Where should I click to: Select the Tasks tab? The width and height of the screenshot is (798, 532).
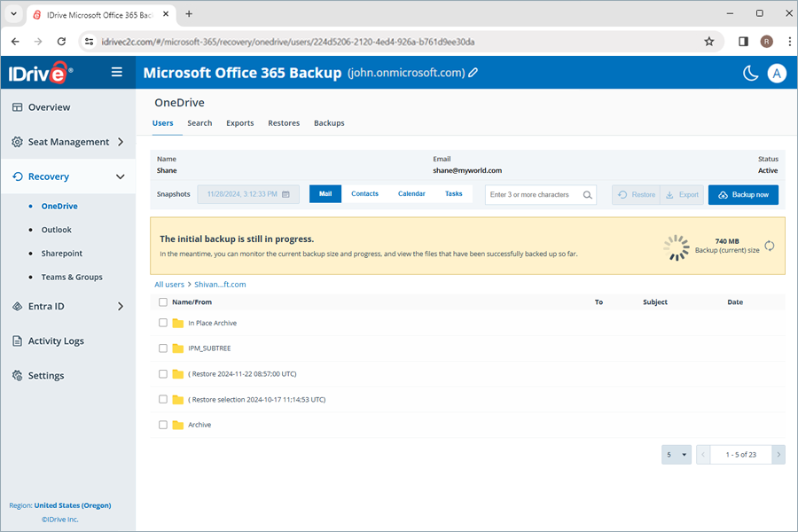coord(453,194)
